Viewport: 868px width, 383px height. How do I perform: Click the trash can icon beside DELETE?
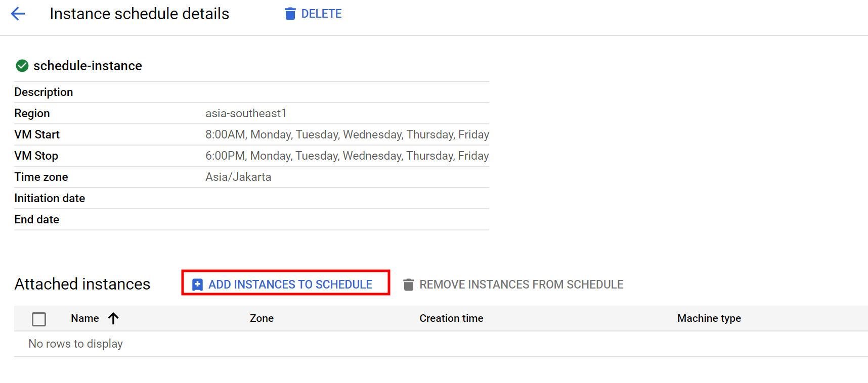click(x=290, y=14)
